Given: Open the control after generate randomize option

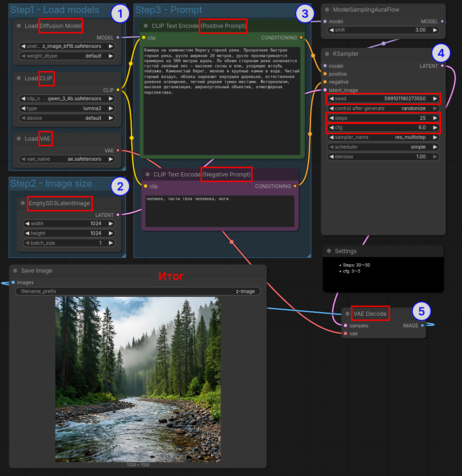Looking at the screenshot, I should click(x=383, y=108).
